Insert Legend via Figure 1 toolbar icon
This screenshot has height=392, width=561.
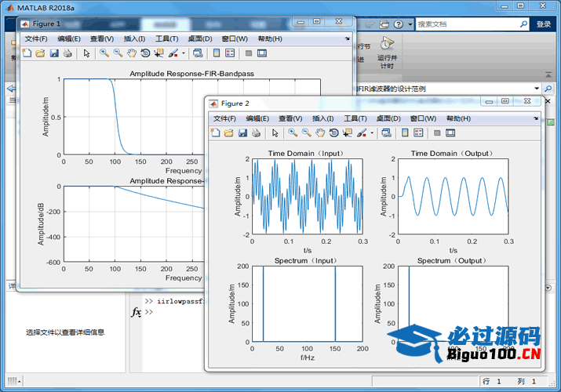[230, 53]
